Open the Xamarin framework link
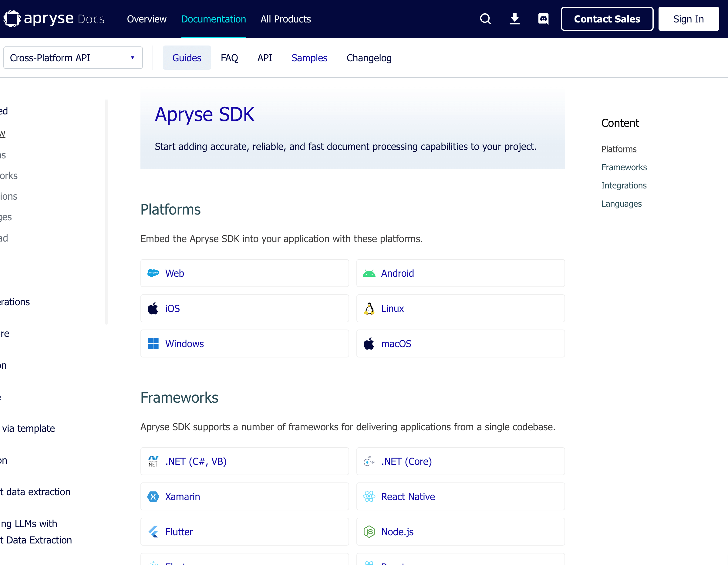This screenshot has width=728, height=565. click(245, 497)
